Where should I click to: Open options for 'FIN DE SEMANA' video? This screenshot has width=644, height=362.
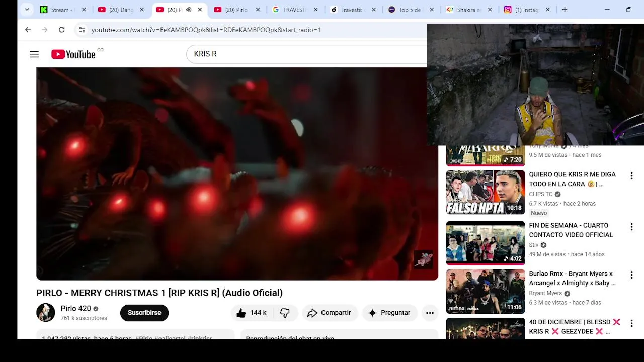click(631, 227)
